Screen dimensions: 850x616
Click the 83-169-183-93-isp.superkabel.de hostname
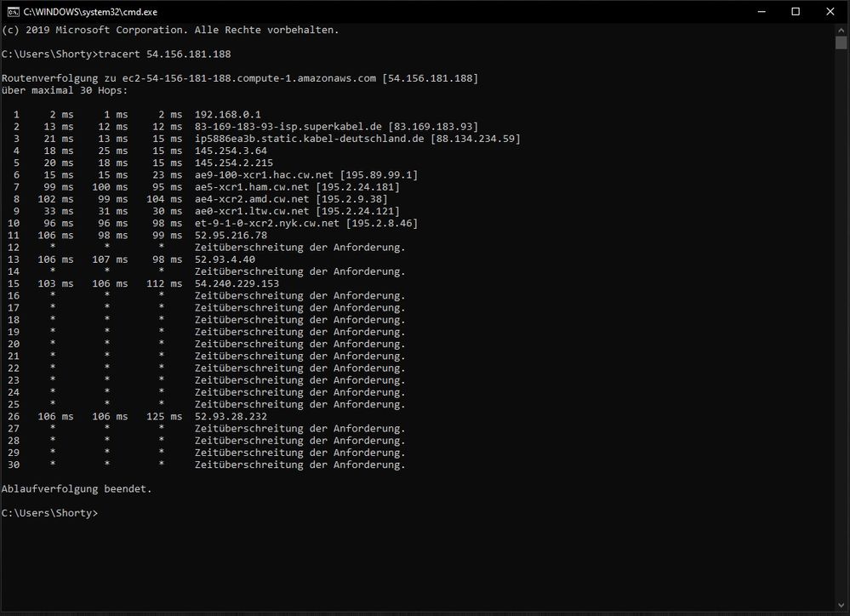pos(288,127)
